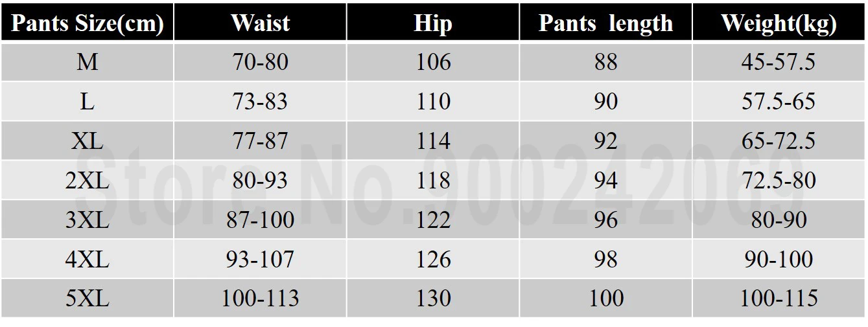
Task: Select the Pants length header
Action: pyautogui.click(x=605, y=23)
